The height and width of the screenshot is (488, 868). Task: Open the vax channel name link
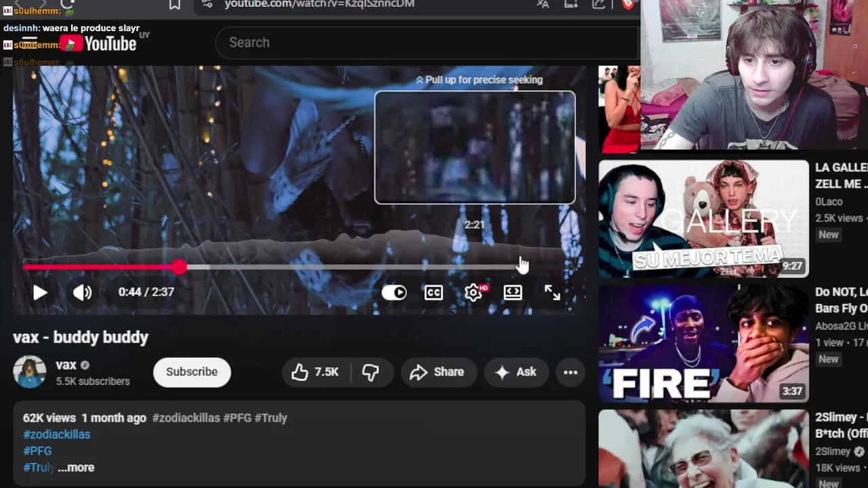(x=66, y=365)
